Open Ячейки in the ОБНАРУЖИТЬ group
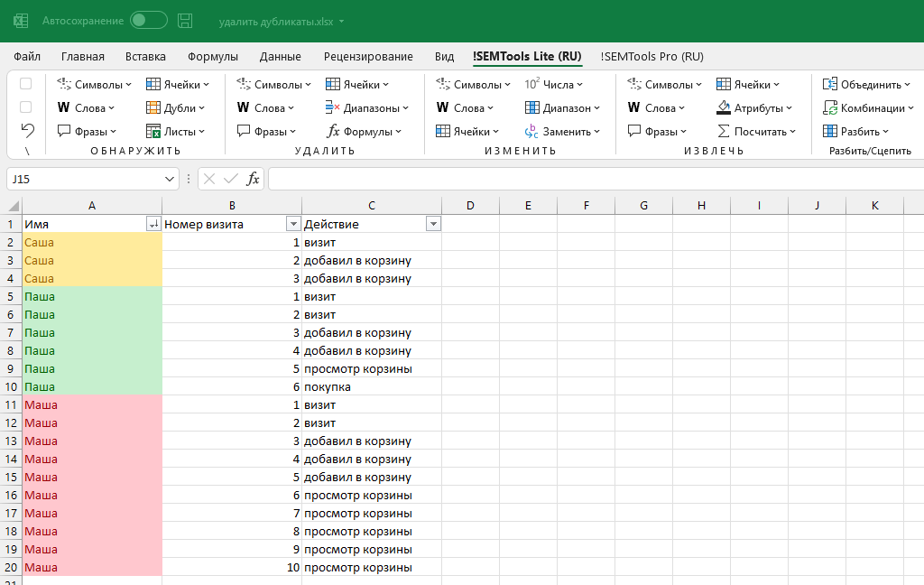The height and width of the screenshot is (585, 924). pyautogui.click(x=178, y=84)
